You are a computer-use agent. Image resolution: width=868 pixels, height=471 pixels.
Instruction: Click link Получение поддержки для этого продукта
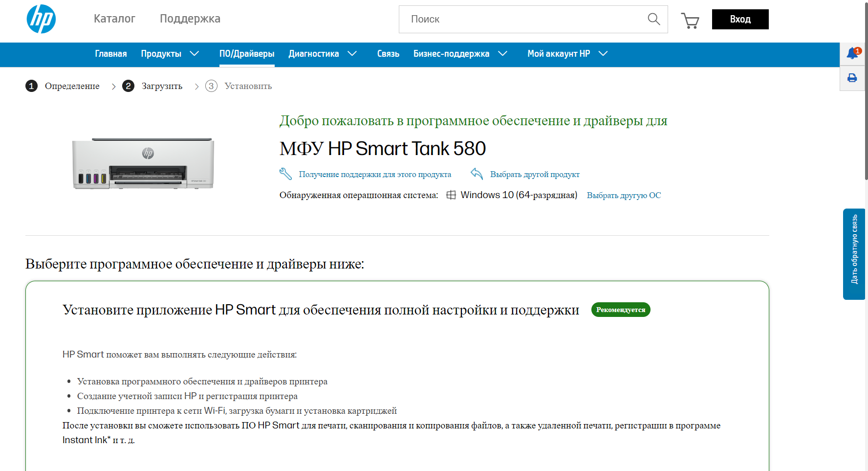375,174
